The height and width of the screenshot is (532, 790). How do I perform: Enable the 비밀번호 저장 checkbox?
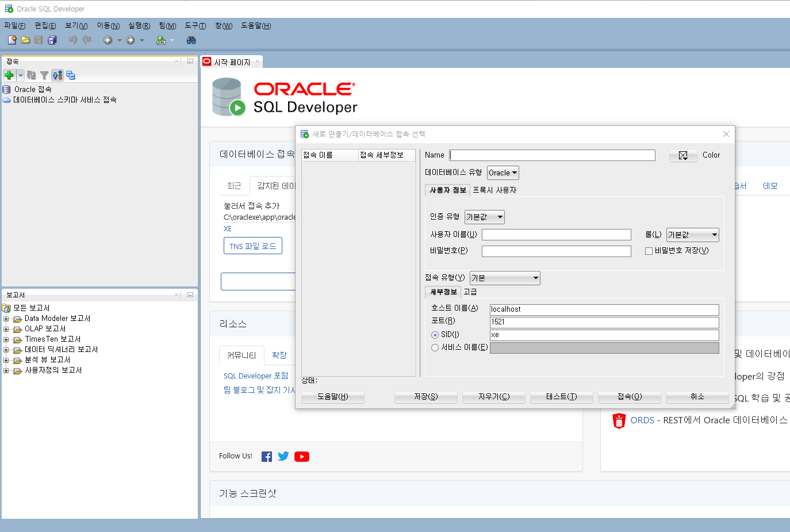(x=649, y=251)
